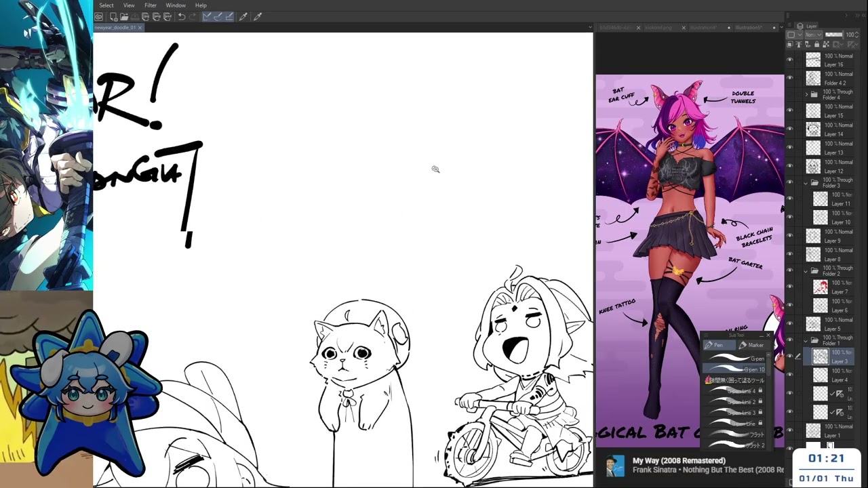Open the Layer panel menu icon
The image size is (868, 488).
[789, 24]
